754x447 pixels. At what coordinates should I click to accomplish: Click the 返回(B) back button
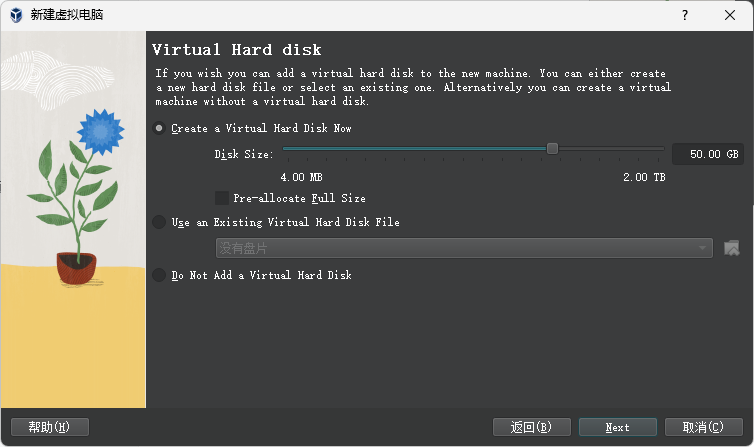click(x=531, y=427)
